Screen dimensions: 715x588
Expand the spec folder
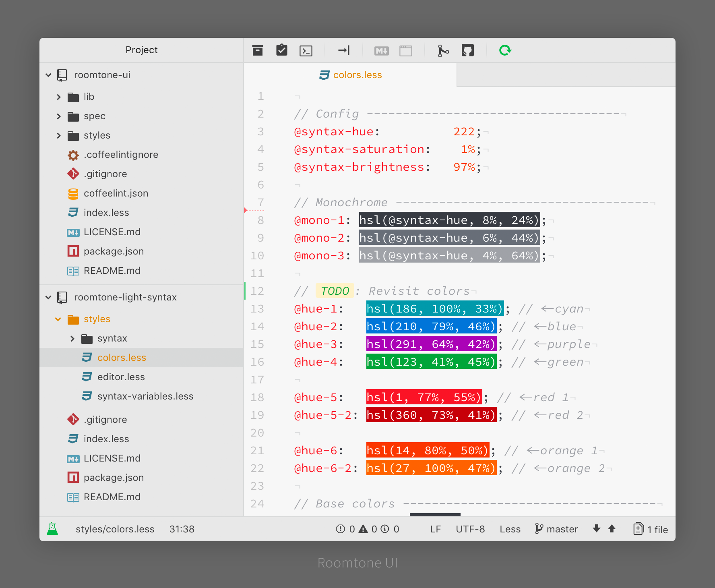pos(59,116)
